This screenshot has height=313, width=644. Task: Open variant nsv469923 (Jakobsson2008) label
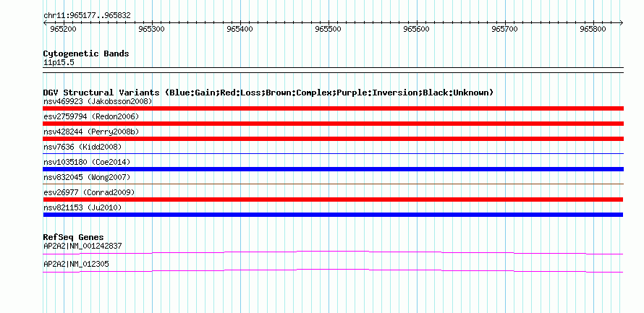[98, 101]
